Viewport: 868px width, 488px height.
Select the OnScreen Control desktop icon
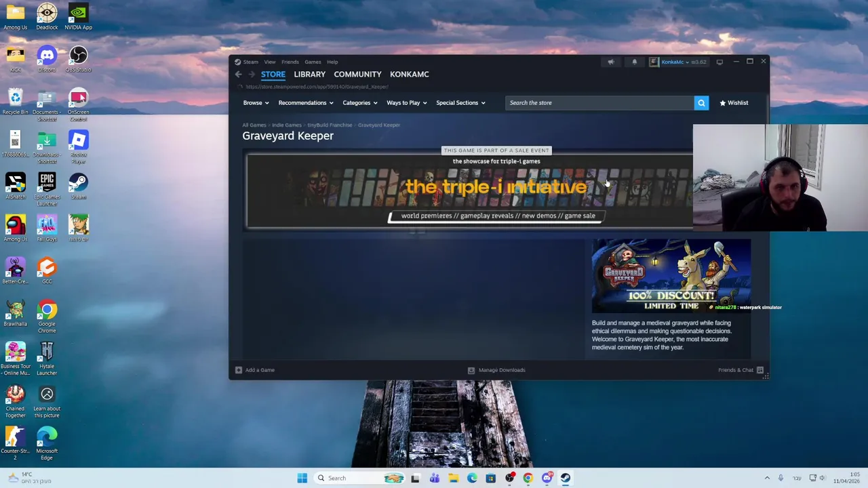click(78, 105)
